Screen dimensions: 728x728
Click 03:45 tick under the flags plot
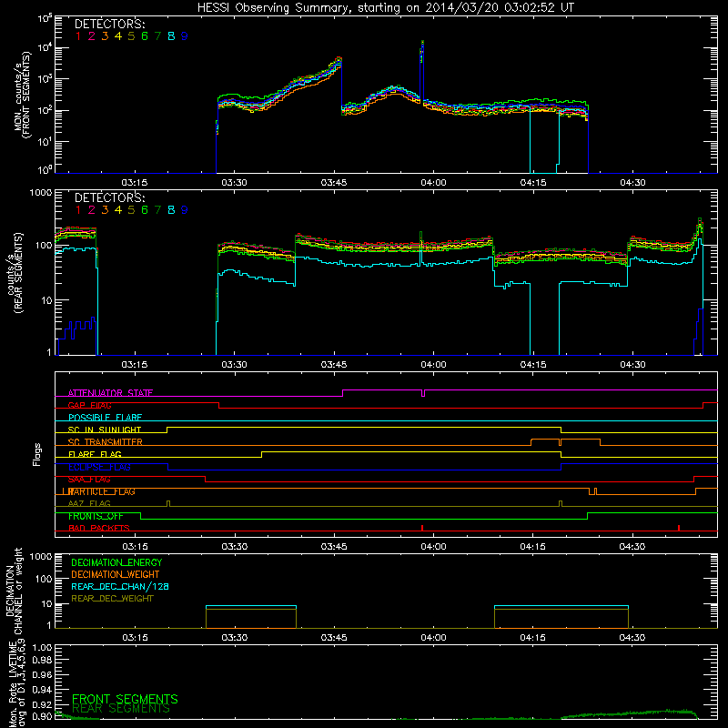tap(334, 547)
